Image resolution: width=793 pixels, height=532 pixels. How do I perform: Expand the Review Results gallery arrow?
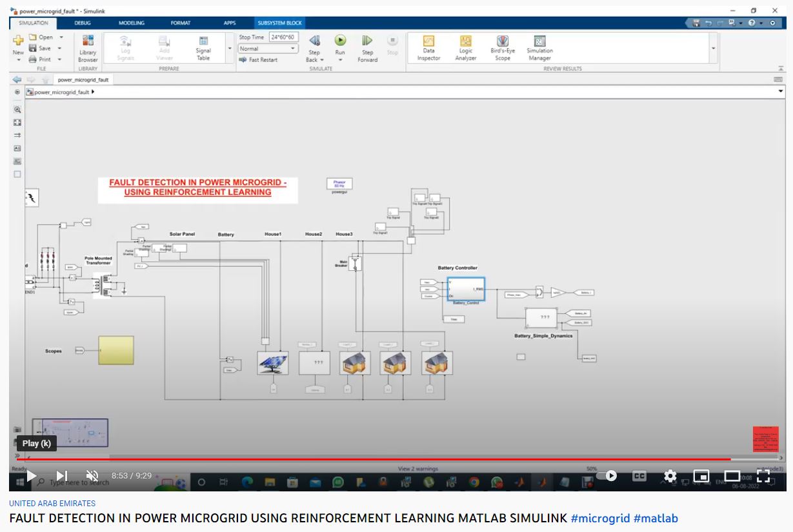713,48
